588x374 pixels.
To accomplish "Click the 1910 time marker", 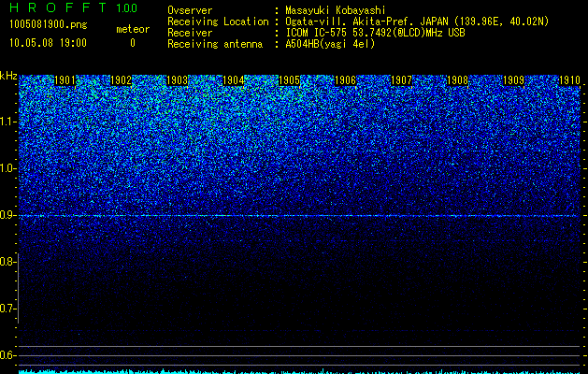I will (x=569, y=80).
